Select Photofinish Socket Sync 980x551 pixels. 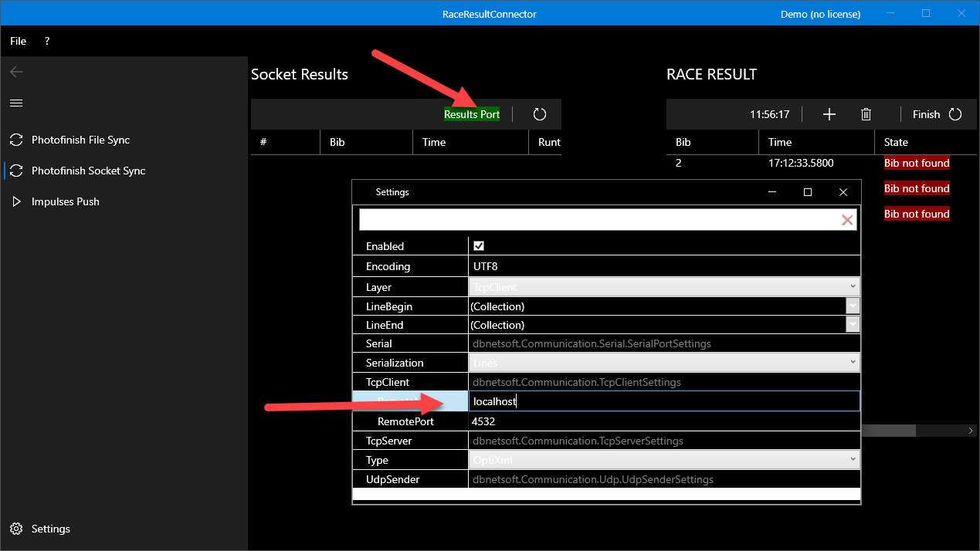tap(88, 171)
